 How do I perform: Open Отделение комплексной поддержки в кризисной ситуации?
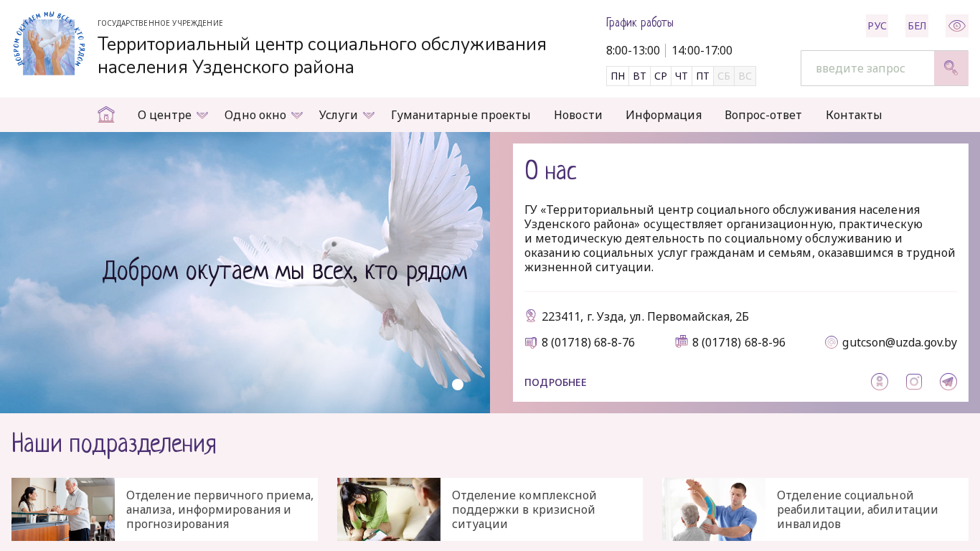pyautogui.click(x=524, y=509)
